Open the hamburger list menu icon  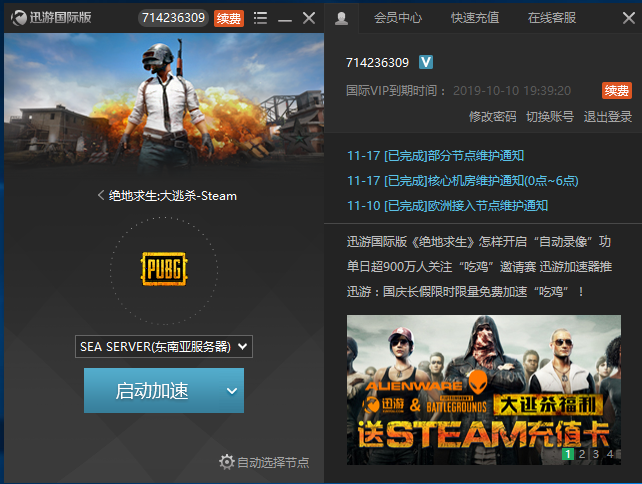point(260,18)
